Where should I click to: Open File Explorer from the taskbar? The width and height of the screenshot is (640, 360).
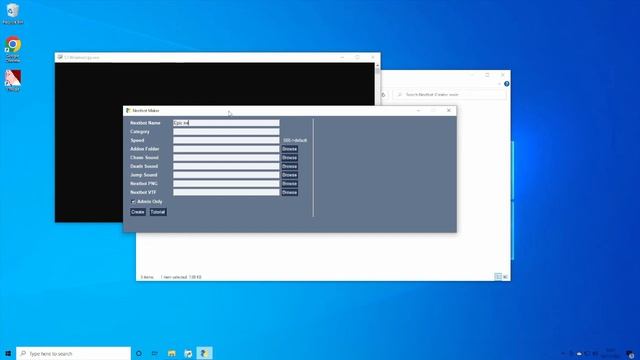[x=172, y=353]
